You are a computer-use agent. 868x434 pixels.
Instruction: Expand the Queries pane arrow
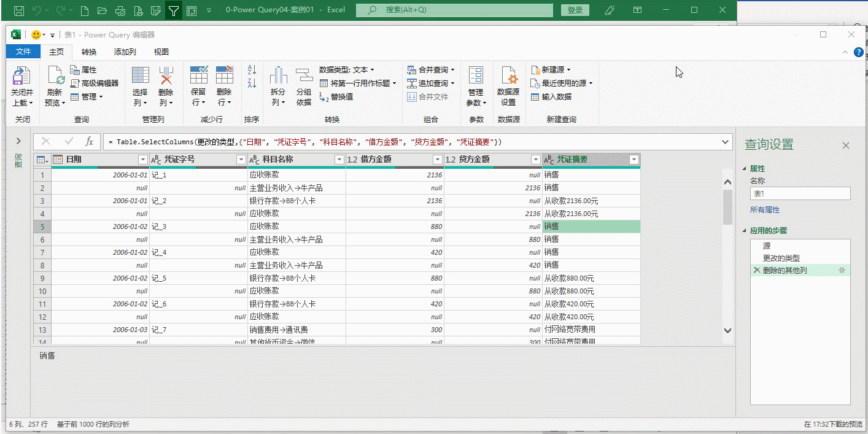click(18, 142)
